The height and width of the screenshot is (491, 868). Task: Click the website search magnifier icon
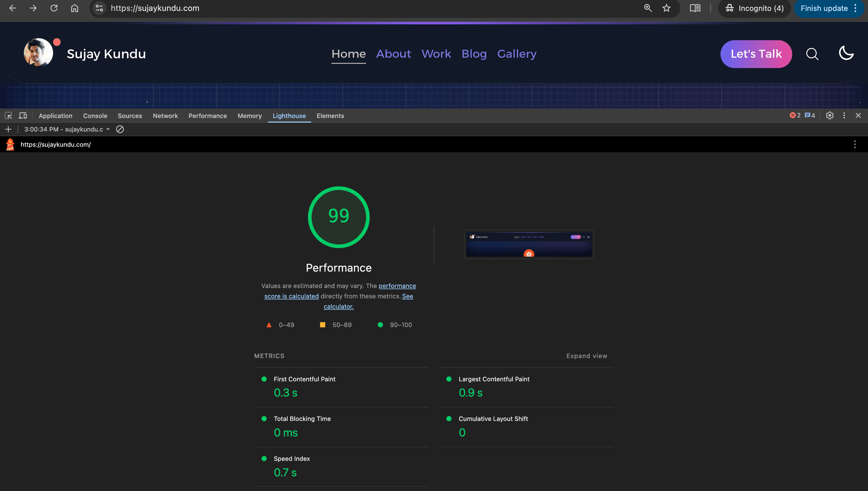(812, 54)
